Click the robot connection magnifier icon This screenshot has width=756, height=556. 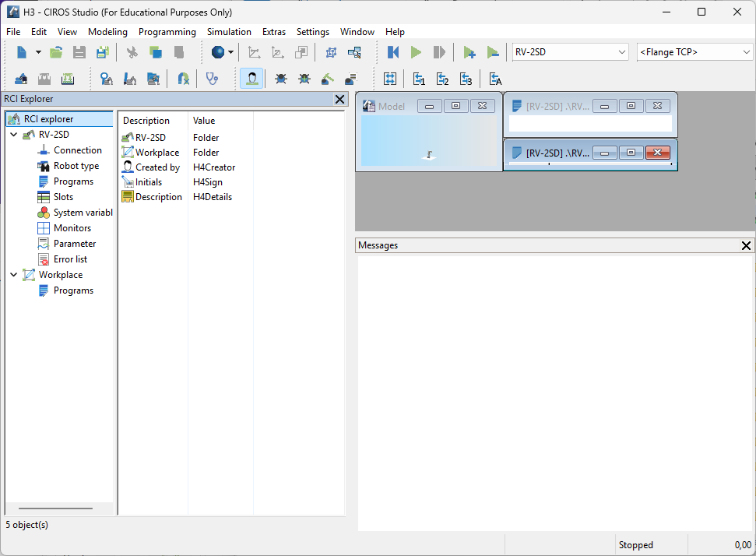107,79
